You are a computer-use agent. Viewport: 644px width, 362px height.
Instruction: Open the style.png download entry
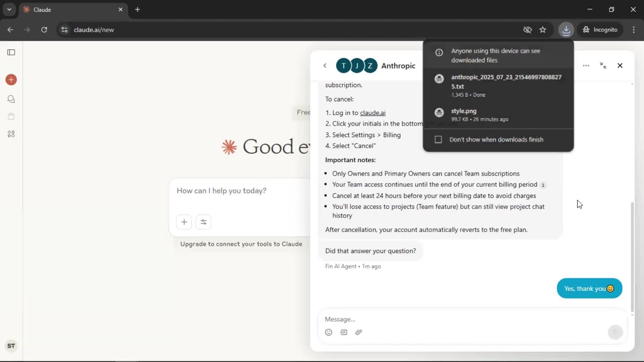point(498,115)
